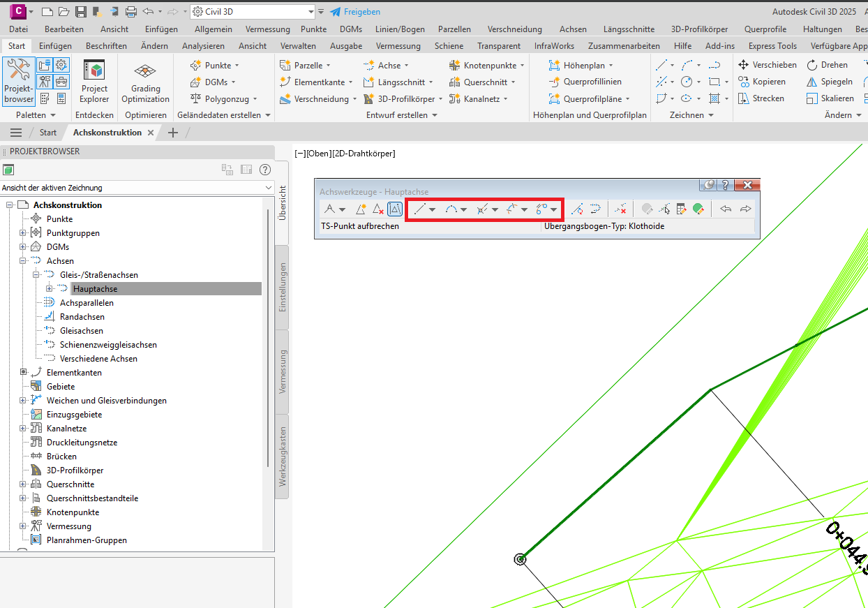
Task: Switch to the Express Tools ribbon tab
Action: [x=772, y=46]
